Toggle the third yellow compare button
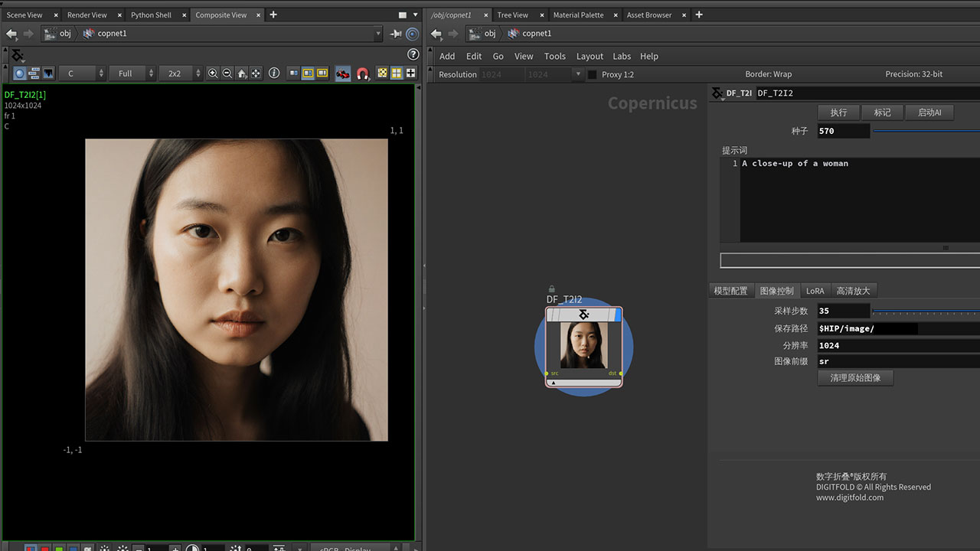 (322, 73)
